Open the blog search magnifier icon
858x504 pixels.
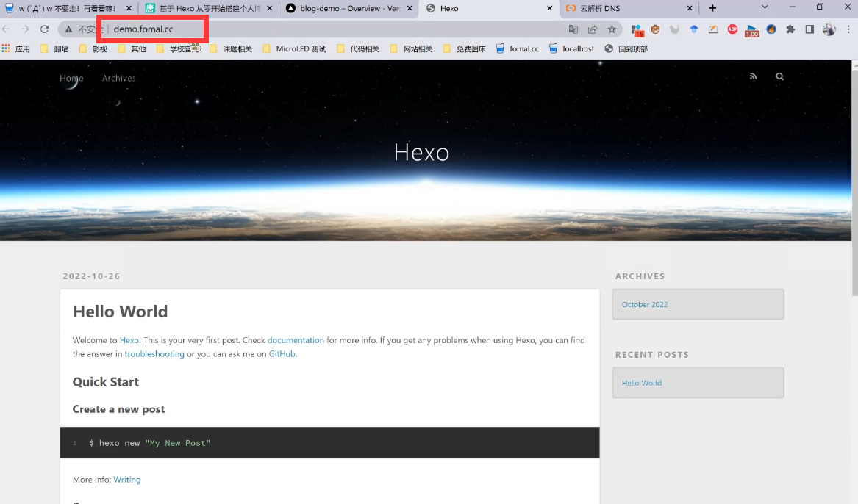pos(779,76)
